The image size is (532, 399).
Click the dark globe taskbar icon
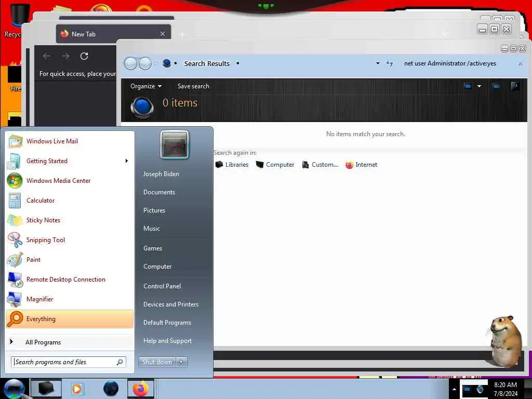coord(111,389)
